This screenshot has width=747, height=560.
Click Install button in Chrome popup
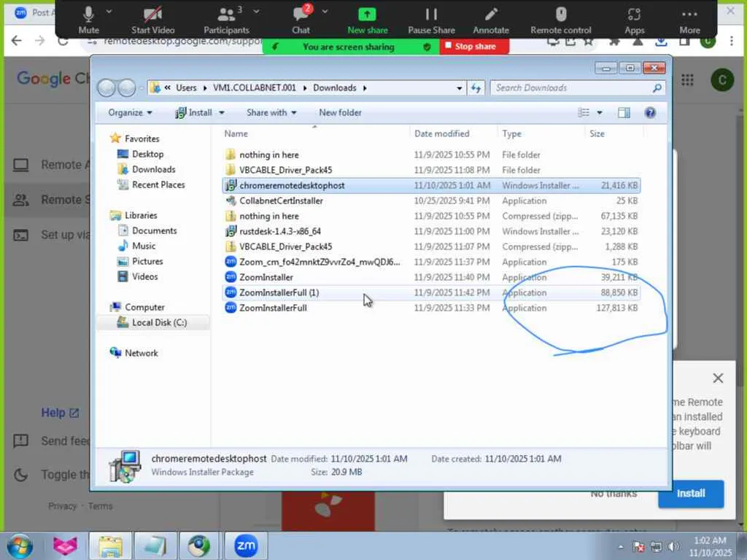pyautogui.click(x=691, y=494)
